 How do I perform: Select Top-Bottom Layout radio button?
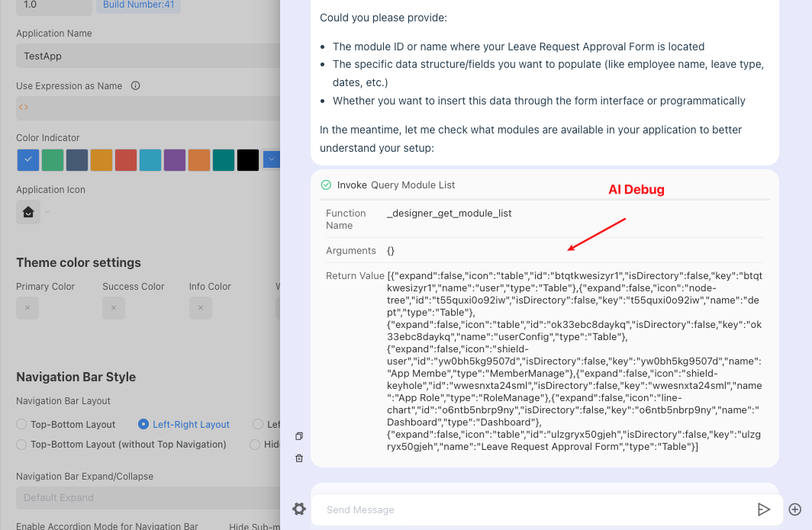tap(23, 425)
